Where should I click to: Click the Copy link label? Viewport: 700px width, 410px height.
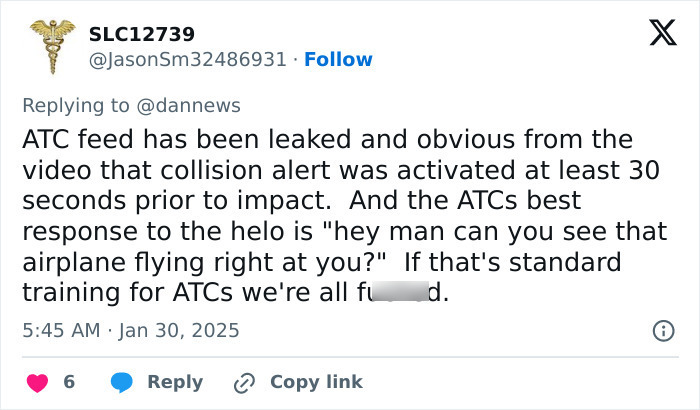tap(316, 382)
